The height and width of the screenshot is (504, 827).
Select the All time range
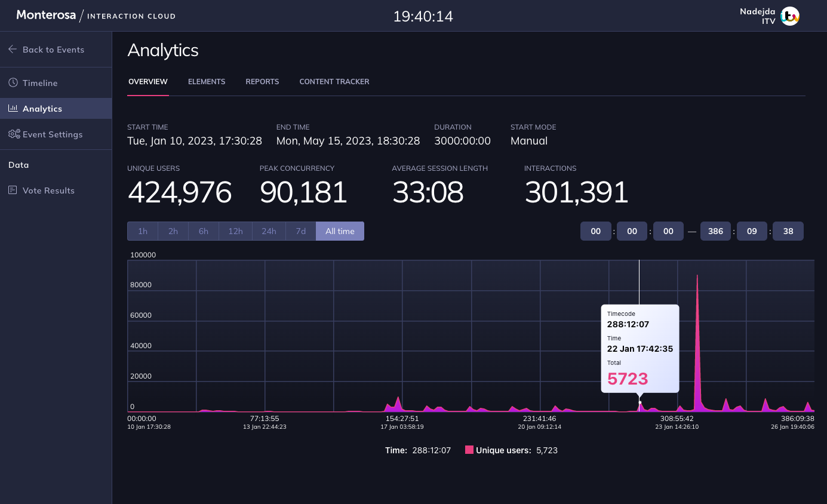pos(340,231)
